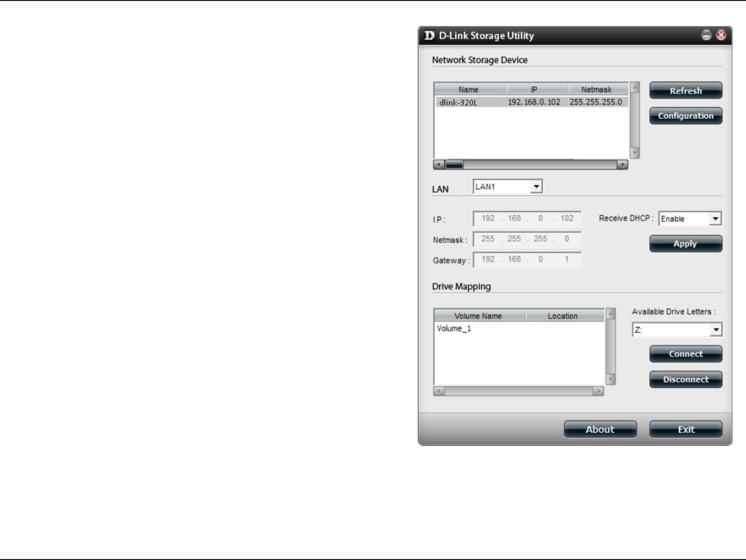The image size is (746, 560).
Task: Click the D-Link logo in title bar
Action: [429, 36]
